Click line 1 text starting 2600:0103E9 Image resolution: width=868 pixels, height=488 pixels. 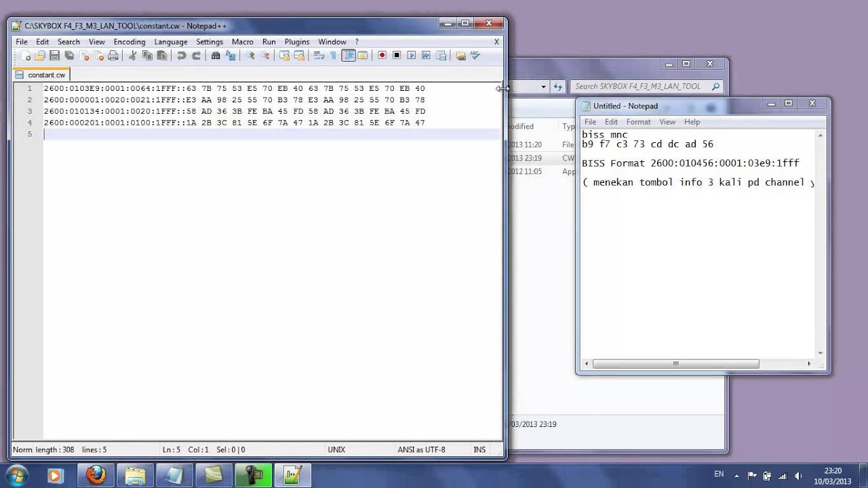pos(235,88)
